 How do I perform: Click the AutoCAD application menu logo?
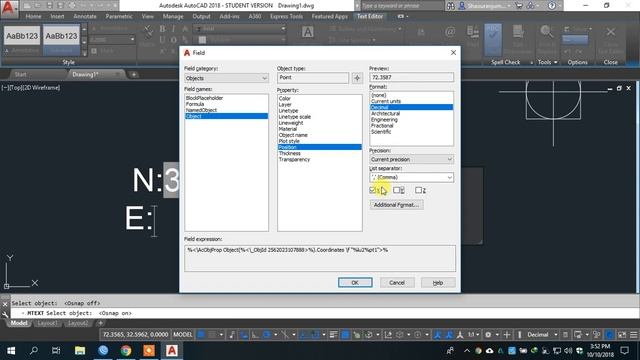pyautogui.click(x=9, y=9)
